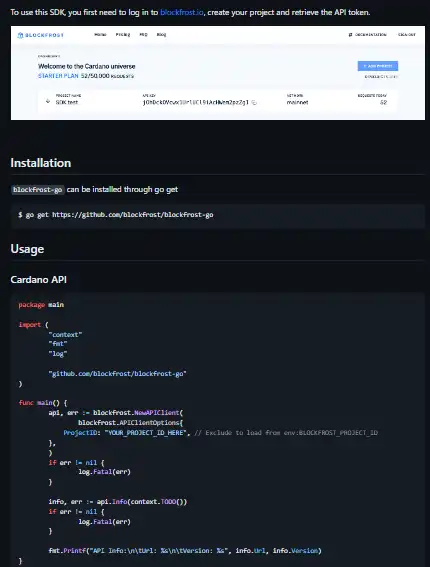Click the Cardano API subheading
The image size is (430, 567).
(x=38, y=280)
